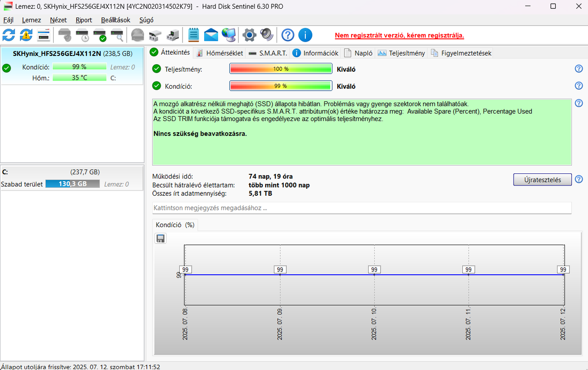Click the 99 data label at 2025. 07. 11.
Image resolution: width=588 pixels, height=370 pixels.
point(468,270)
